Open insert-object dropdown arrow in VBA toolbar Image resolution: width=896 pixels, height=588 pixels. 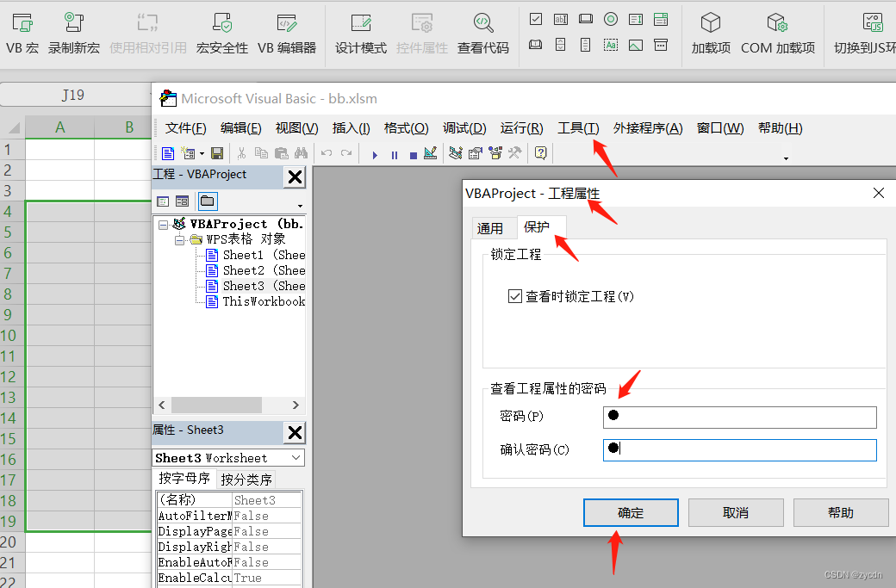point(202,153)
